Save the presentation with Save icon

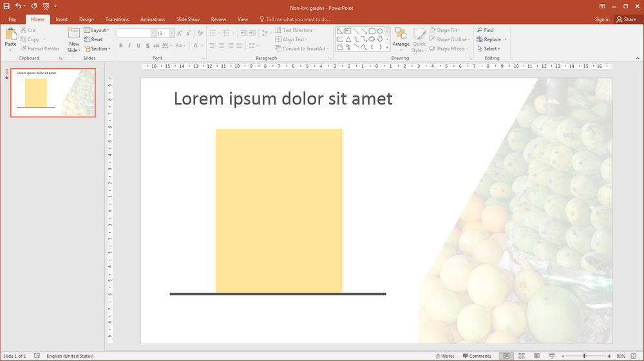[x=6, y=6]
